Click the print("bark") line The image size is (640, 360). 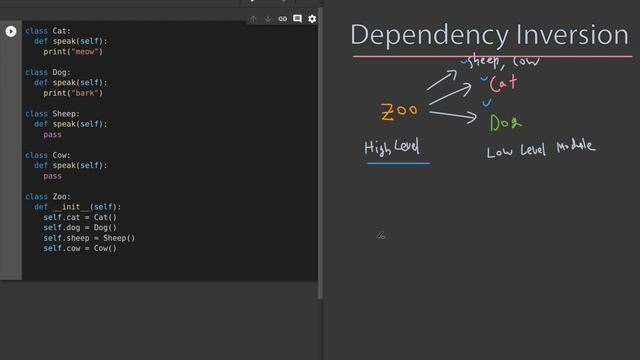pos(73,93)
